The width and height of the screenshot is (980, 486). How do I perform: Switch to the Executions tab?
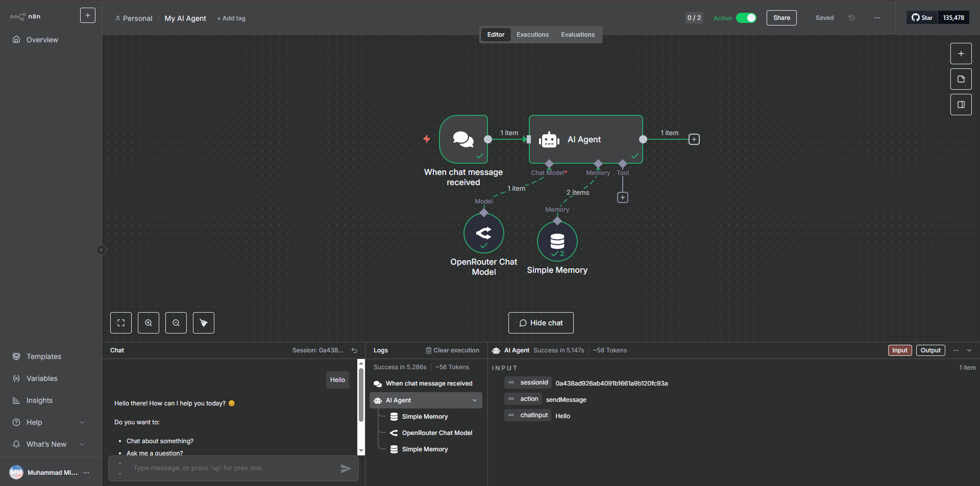click(532, 35)
